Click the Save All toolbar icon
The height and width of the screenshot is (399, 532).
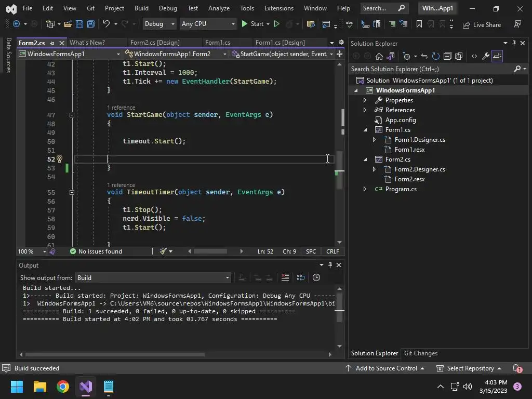tap(90, 24)
